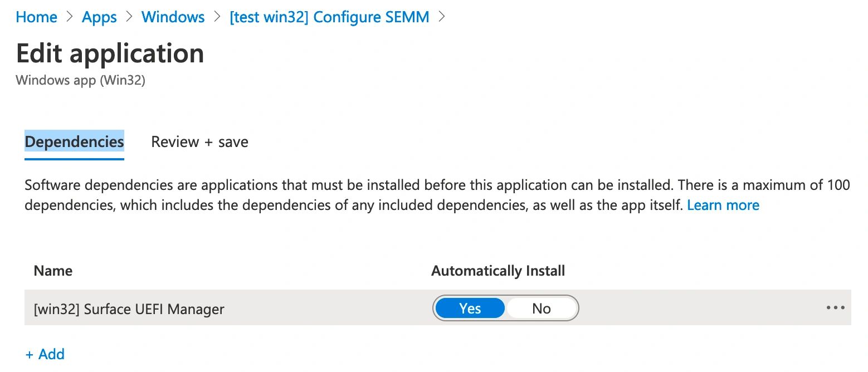The height and width of the screenshot is (372, 868).
Task: Select the [win32] Surface UEFI Manager row
Action: (x=129, y=309)
